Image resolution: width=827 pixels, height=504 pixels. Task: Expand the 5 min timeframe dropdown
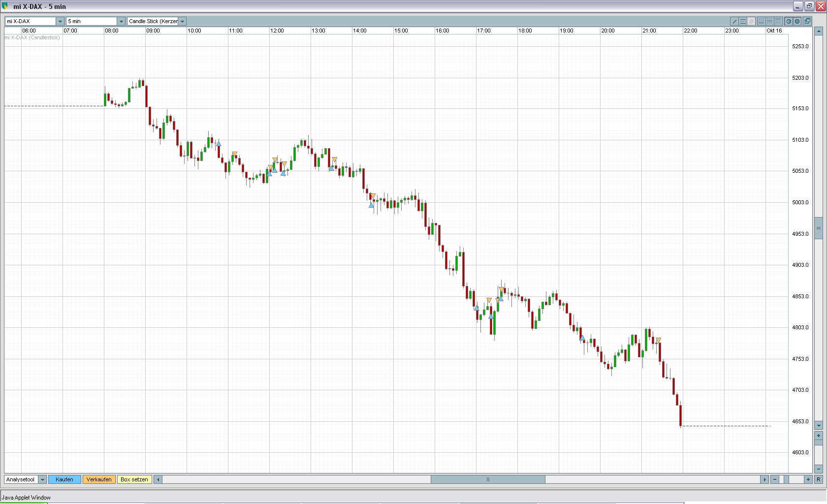[121, 21]
